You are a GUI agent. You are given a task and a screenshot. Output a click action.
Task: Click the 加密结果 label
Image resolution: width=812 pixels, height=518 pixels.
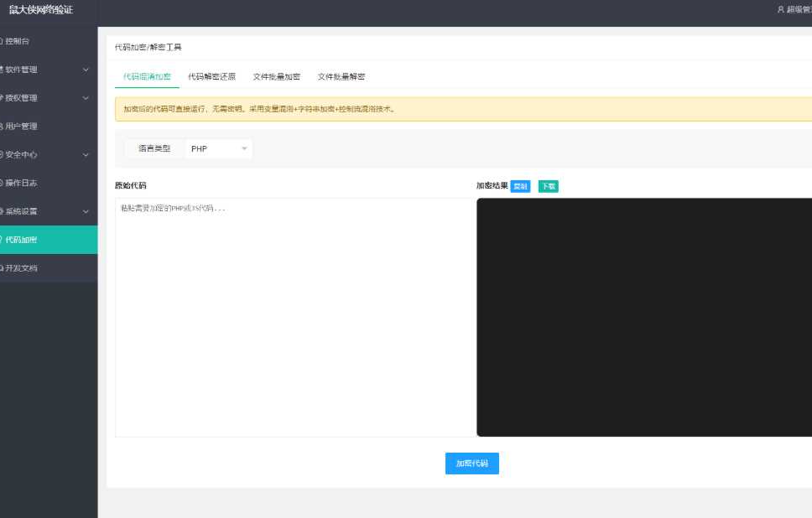492,186
